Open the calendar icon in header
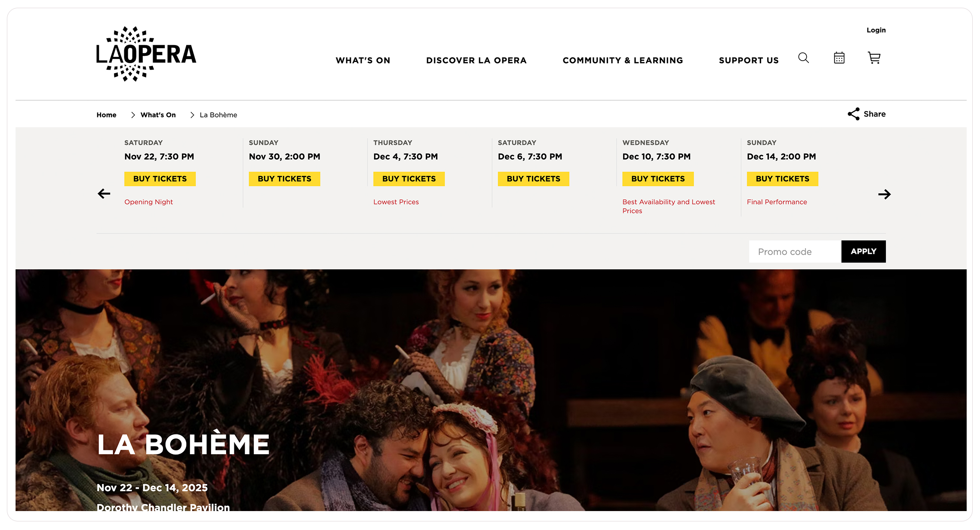 839,58
